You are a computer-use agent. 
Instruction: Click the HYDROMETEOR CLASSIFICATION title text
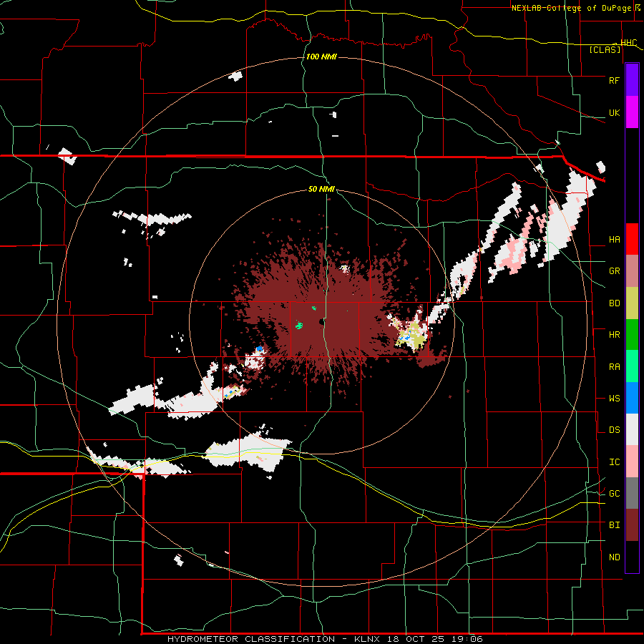(251, 639)
